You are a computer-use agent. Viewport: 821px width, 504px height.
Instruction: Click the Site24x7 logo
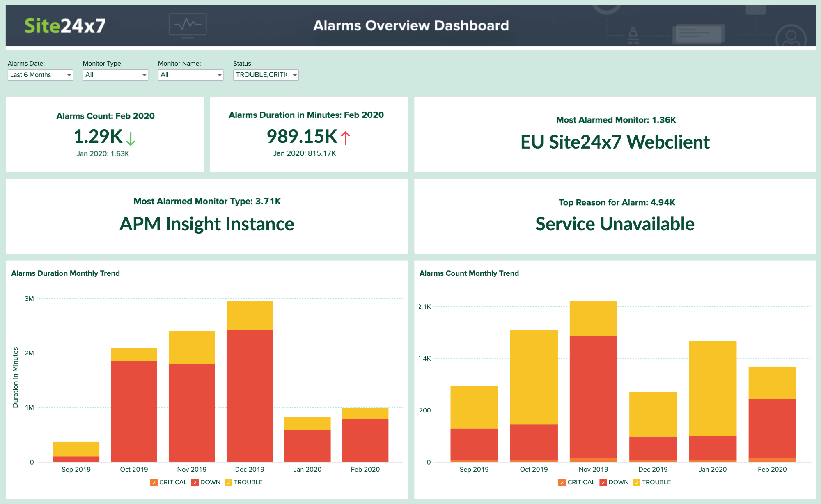[65, 26]
